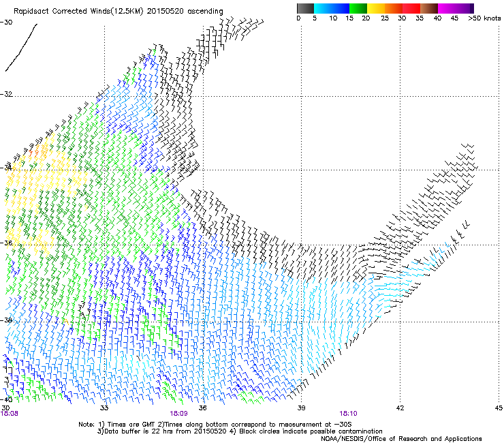Viewport: 504px width, 443px height.
Task: Click the '39' longitude axis label
Action: [x=301, y=408]
